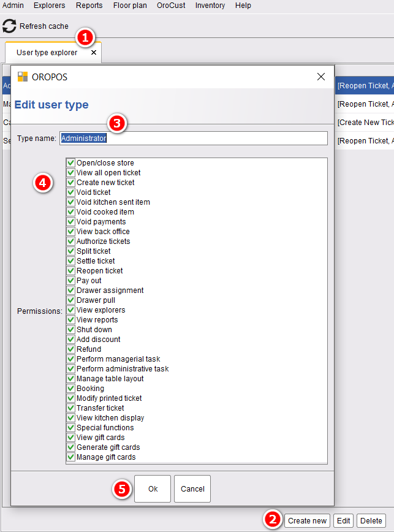
Task: Uncheck View reports permission
Action: coord(70,320)
